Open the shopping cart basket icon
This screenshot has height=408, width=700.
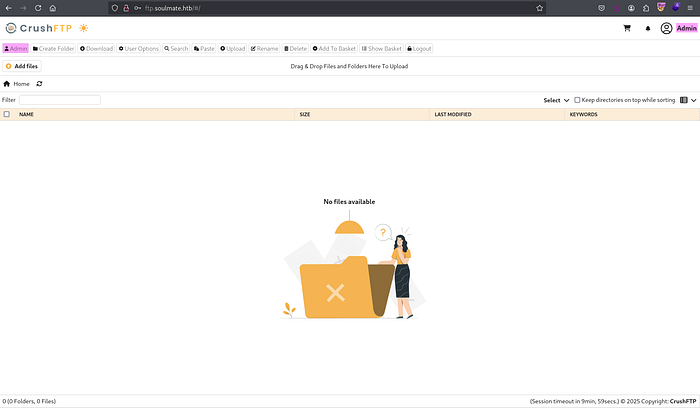627,28
